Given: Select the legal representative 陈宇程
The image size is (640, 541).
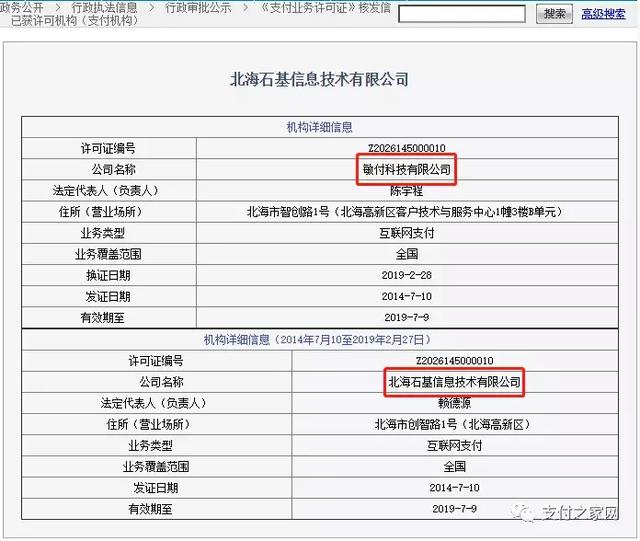Looking at the screenshot, I should pyautogui.click(x=407, y=191).
